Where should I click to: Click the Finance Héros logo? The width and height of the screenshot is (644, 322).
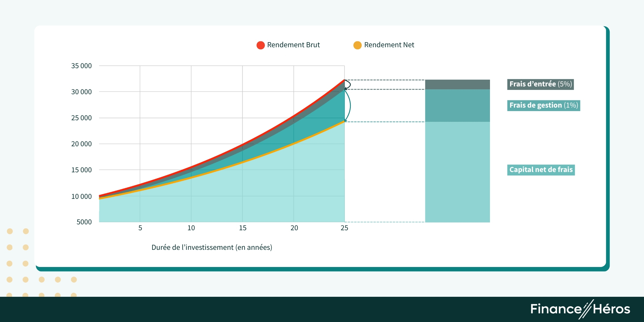coord(580,309)
